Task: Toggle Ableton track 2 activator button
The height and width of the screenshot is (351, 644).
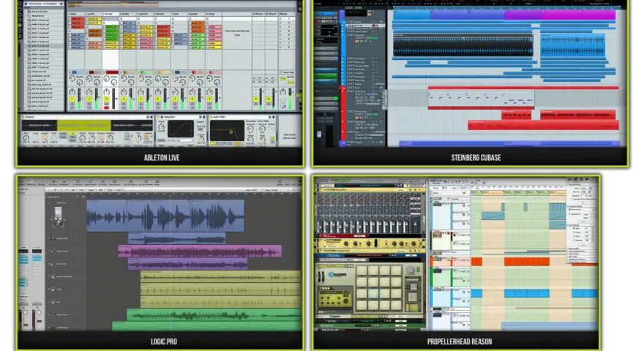Action: click(x=89, y=99)
